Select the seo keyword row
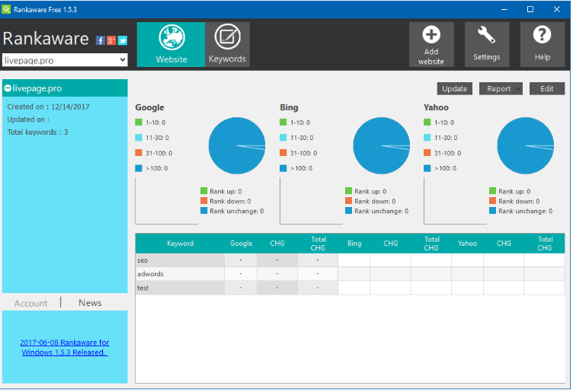This screenshot has width=573, height=392. [x=180, y=260]
